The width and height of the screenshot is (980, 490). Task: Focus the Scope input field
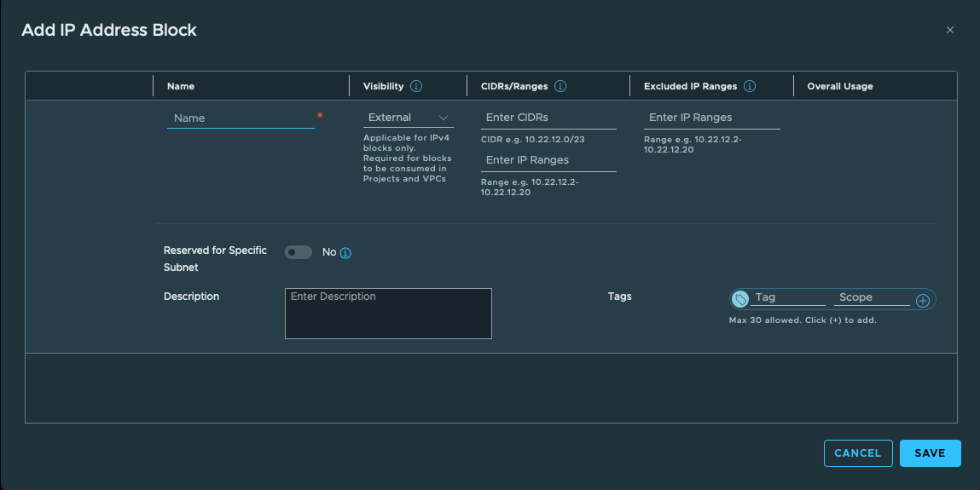[872, 297]
